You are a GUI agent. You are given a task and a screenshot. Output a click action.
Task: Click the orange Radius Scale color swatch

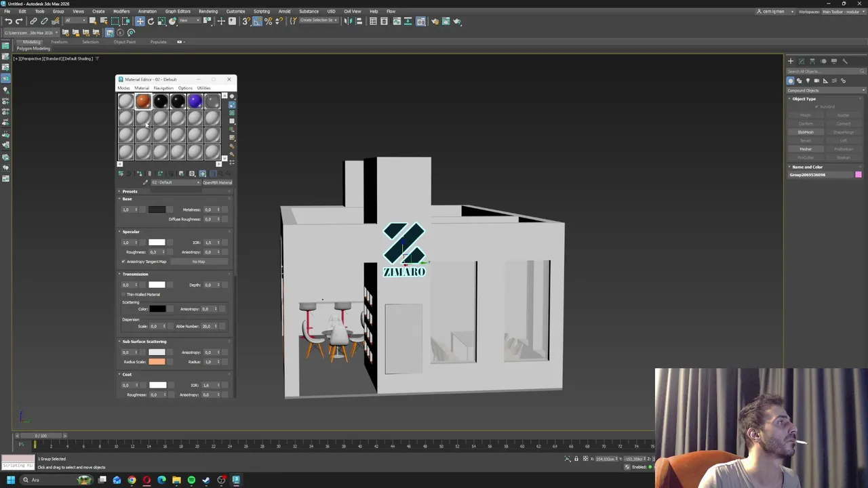(157, 362)
